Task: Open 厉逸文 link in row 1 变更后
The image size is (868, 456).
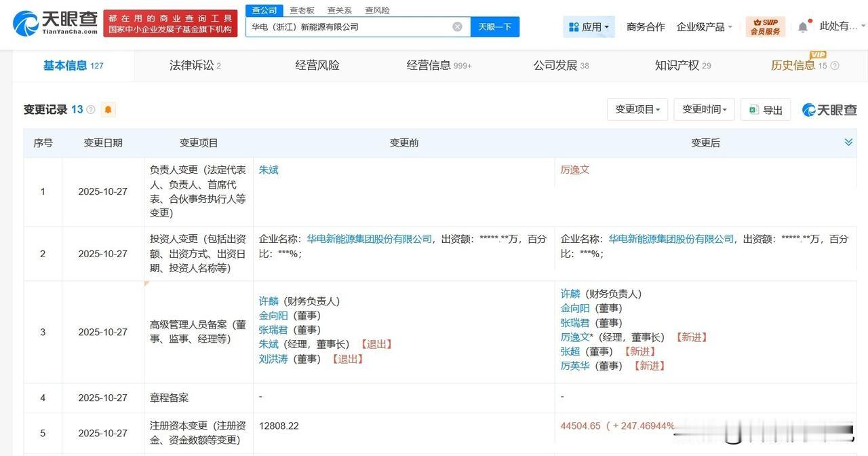Action: 575,170
